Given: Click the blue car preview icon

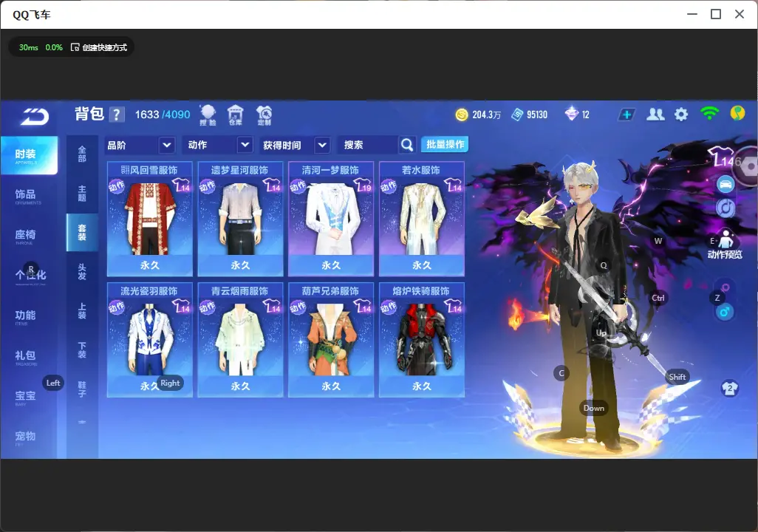Looking at the screenshot, I should [x=725, y=184].
